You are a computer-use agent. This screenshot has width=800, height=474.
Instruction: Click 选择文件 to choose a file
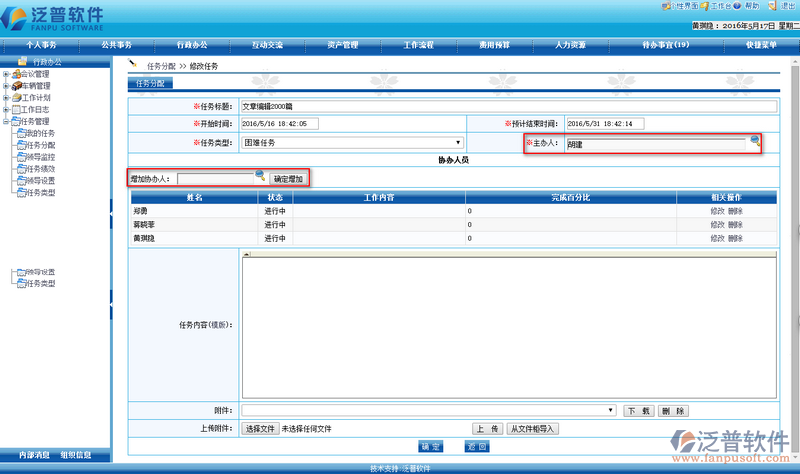click(x=260, y=428)
